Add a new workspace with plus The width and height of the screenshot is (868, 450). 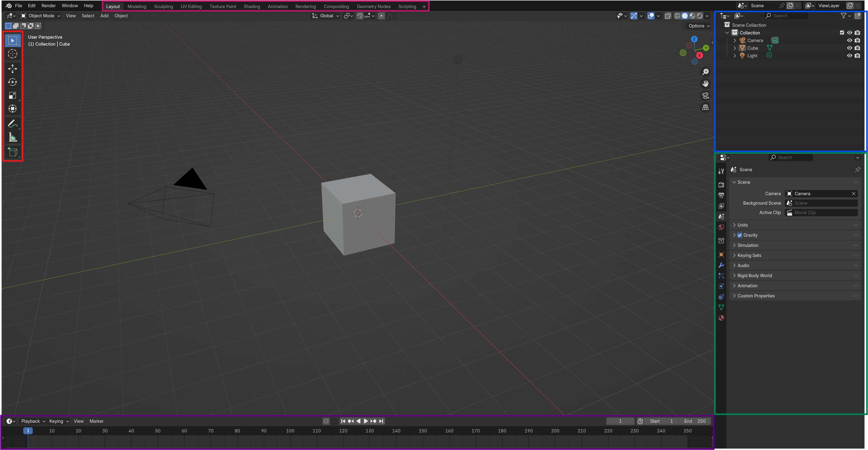point(424,7)
